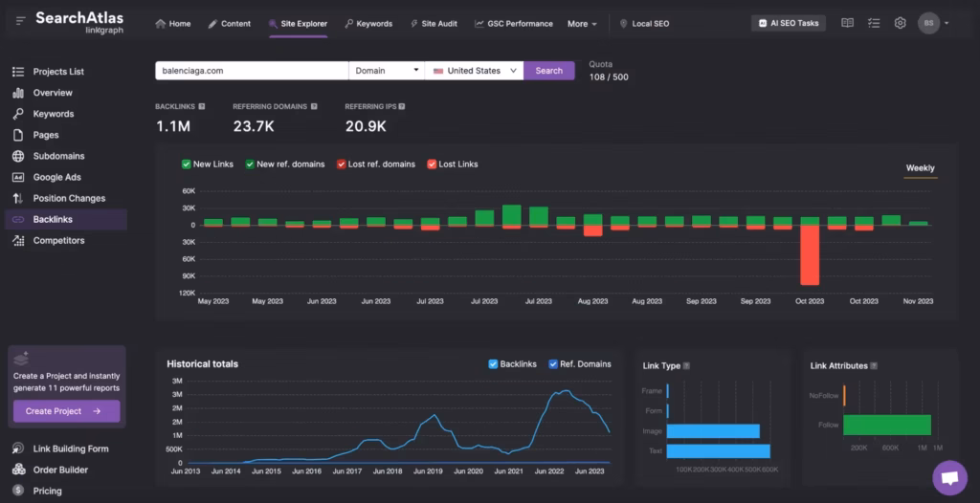Screen dimensions: 980x503
Task: Open the chat support bubble
Action: [949, 477]
